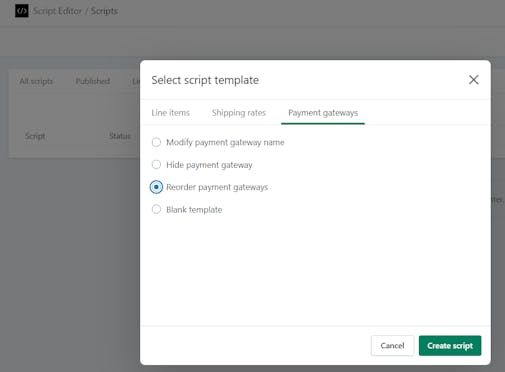
Task: Click the Script Editor app icon
Action: point(22,11)
